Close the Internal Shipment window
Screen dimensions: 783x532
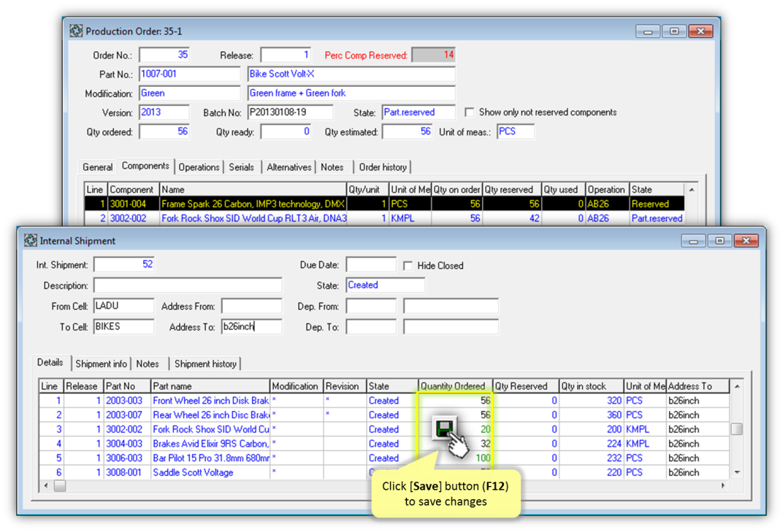[x=746, y=241]
